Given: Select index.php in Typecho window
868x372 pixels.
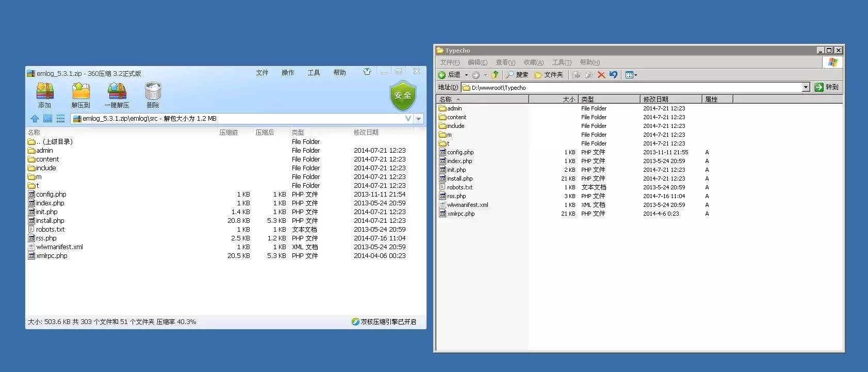Looking at the screenshot, I should (x=456, y=161).
